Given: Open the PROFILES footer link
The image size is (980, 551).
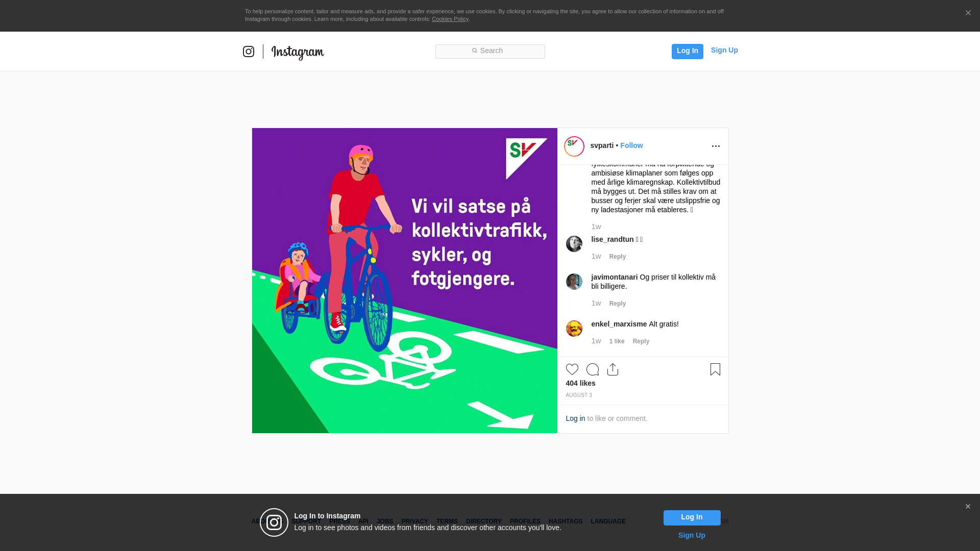Looking at the screenshot, I should pos(525,521).
